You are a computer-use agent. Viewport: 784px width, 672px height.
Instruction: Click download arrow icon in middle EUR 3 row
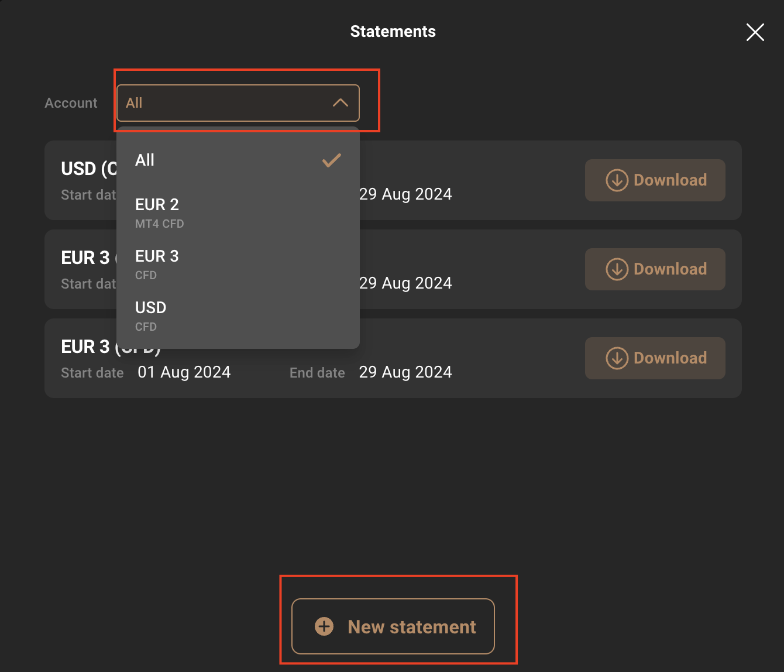coord(617,269)
